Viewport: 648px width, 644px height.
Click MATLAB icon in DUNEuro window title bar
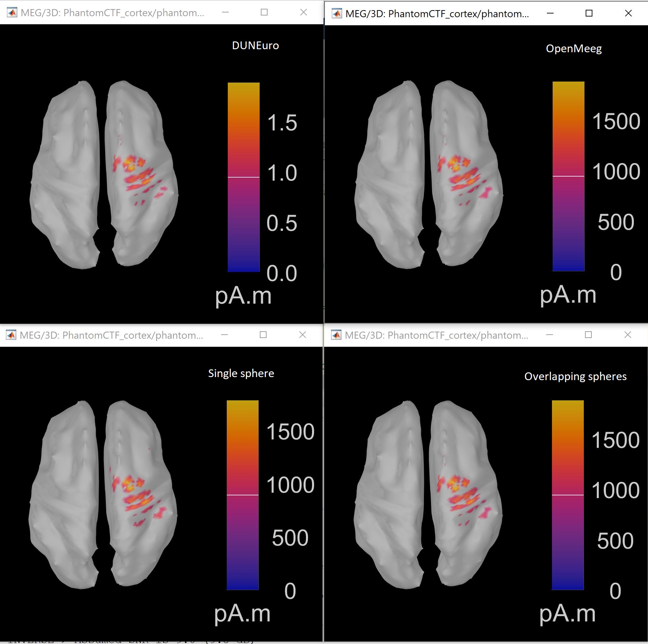click(x=12, y=12)
